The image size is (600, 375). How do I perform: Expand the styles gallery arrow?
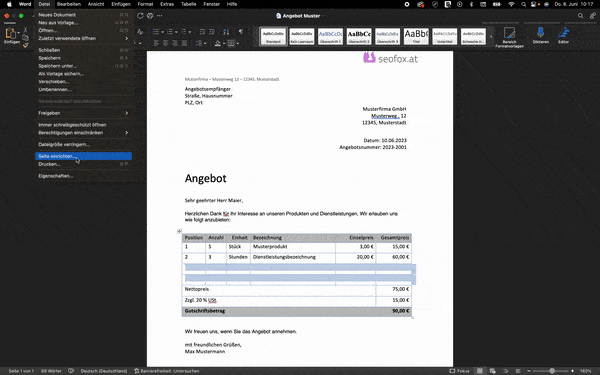point(491,37)
